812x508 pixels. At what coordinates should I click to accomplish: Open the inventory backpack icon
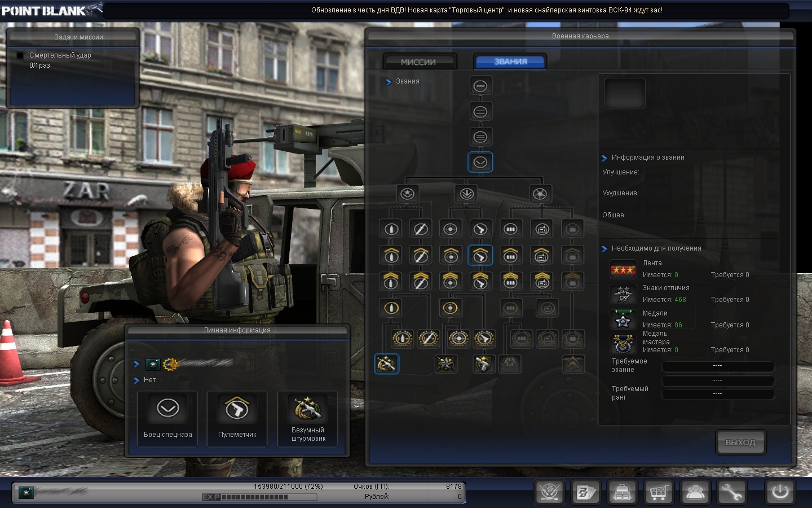point(623,492)
